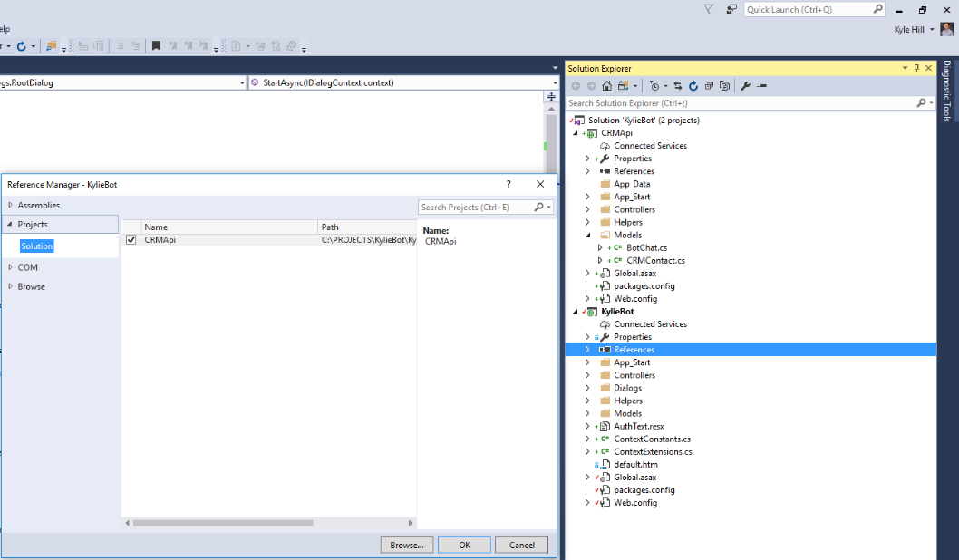Sync with active document icon
959x560 pixels.
pyautogui.click(x=678, y=85)
